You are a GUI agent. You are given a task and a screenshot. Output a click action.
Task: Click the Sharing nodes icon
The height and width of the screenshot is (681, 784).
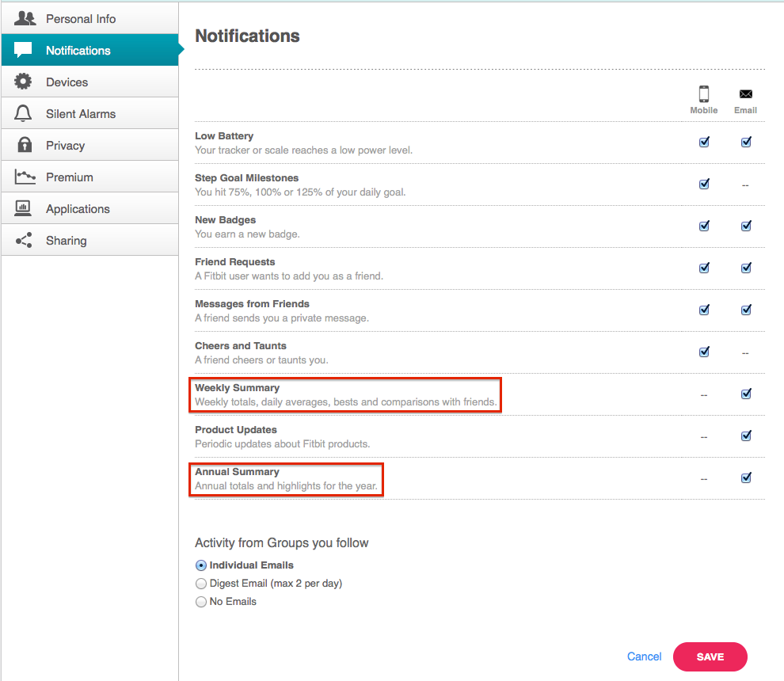[25, 240]
